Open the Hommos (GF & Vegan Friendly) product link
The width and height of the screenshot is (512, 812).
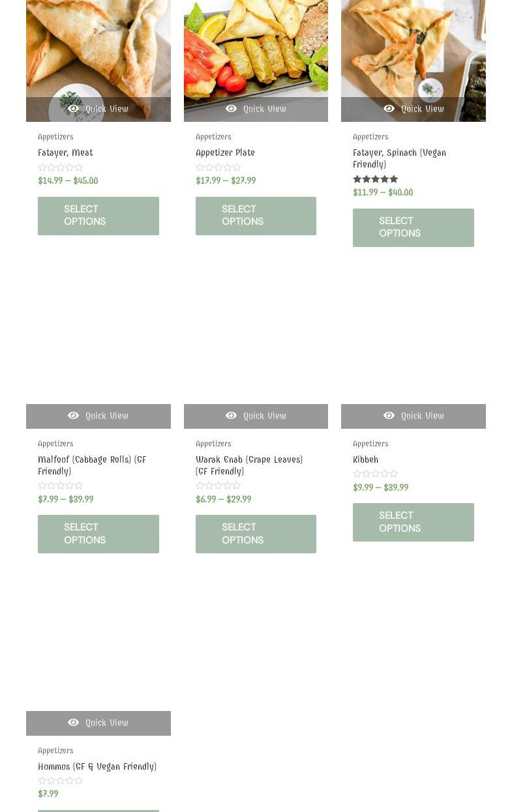[x=97, y=766]
